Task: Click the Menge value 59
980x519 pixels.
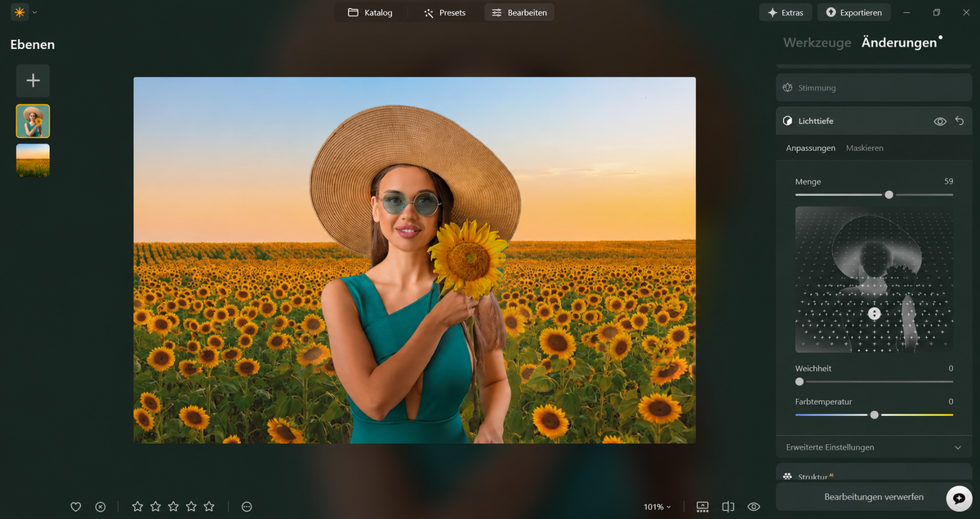Action: coord(948,181)
